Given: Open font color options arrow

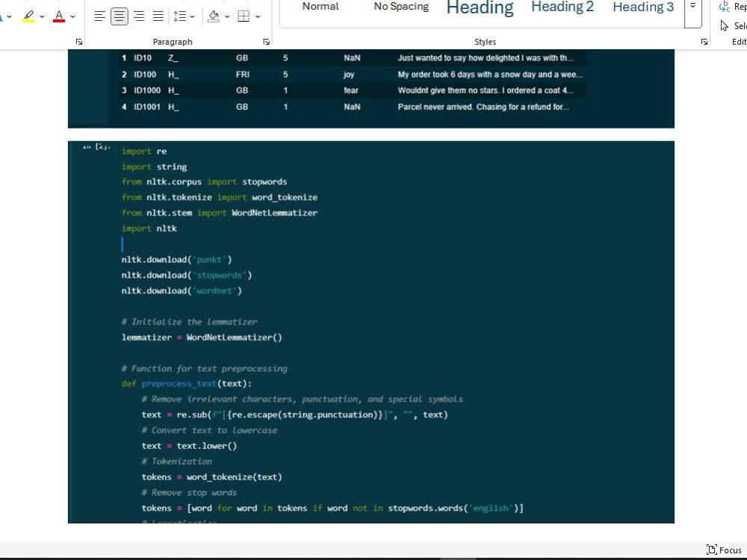Looking at the screenshot, I should pos(73,16).
